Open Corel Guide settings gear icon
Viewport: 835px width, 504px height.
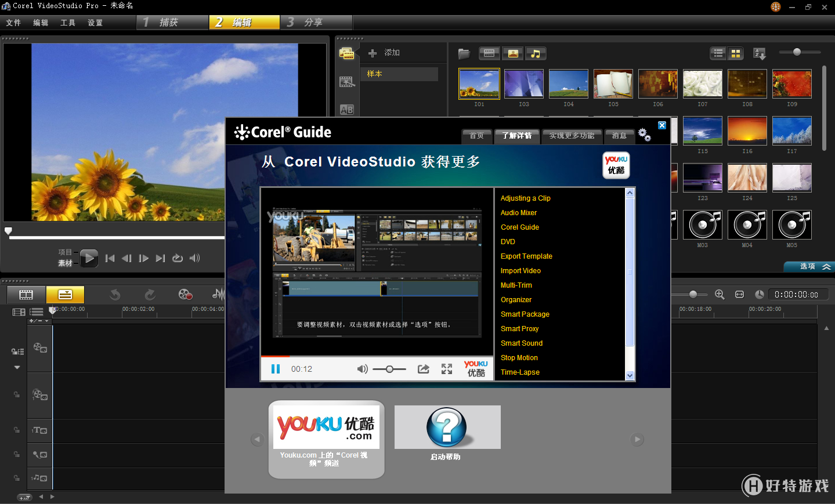click(645, 135)
